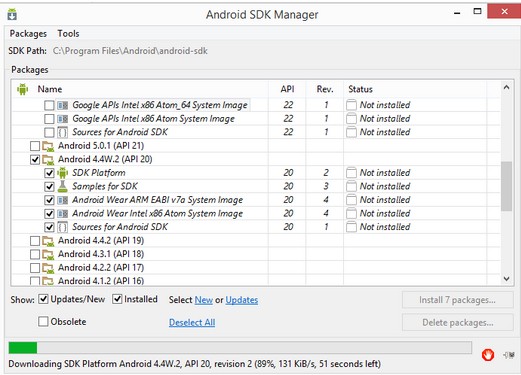This screenshot has width=521, height=375.
Task: Click the system image icon for Google APIs Atom_64
Action: pyautogui.click(x=62, y=105)
